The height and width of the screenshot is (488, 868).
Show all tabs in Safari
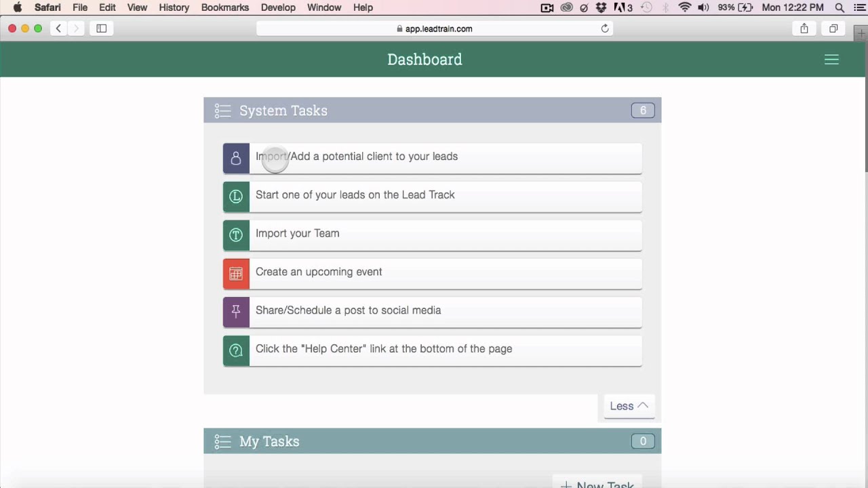tap(833, 28)
